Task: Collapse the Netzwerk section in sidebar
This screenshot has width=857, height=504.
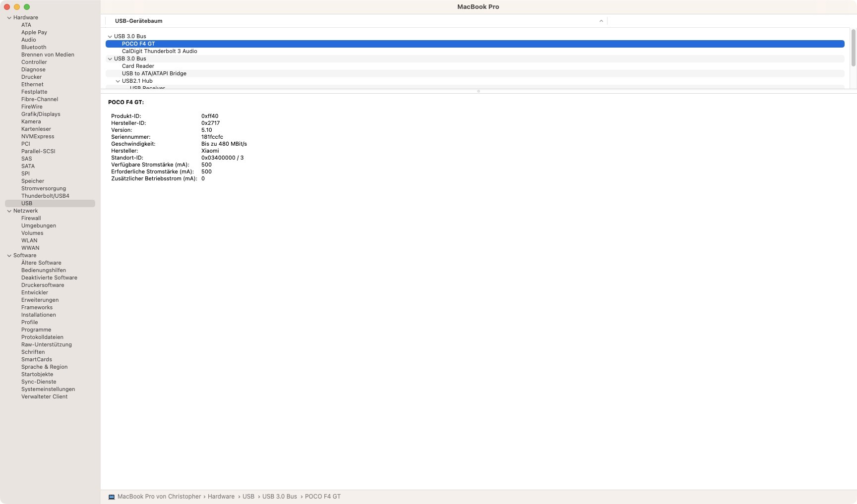Action: point(9,211)
